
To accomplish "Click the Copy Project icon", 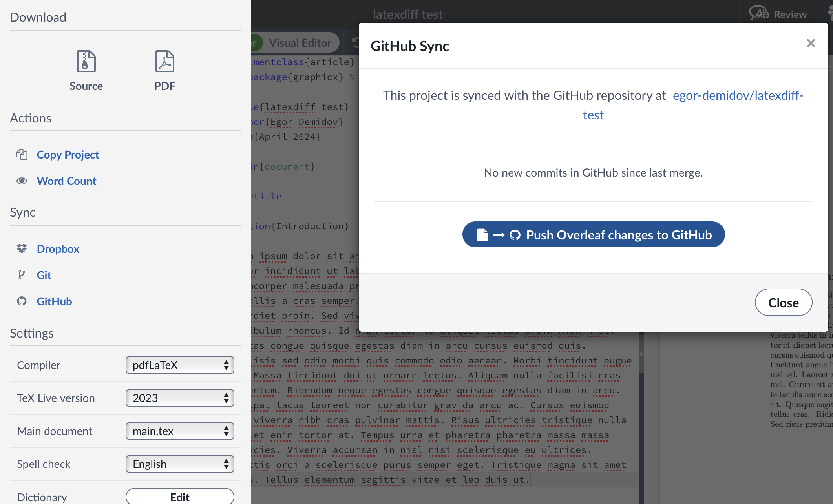I will [x=21, y=155].
